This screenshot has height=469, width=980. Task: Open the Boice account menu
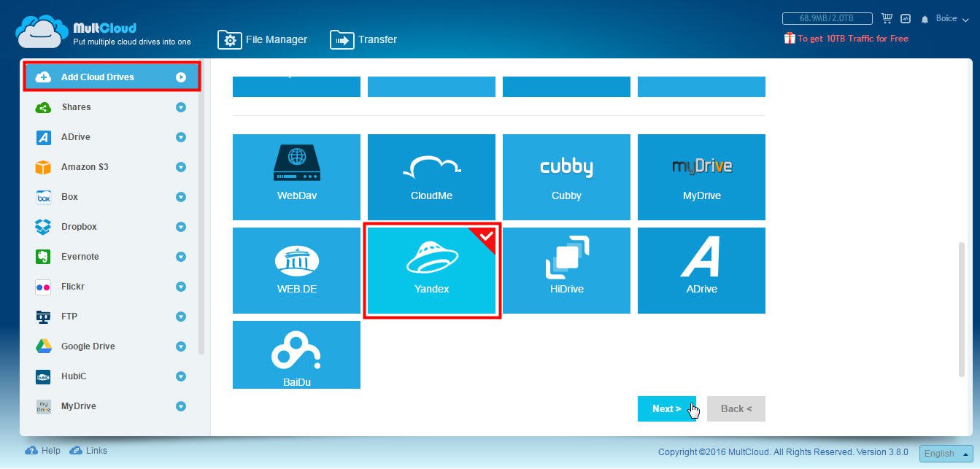tap(951, 18)
